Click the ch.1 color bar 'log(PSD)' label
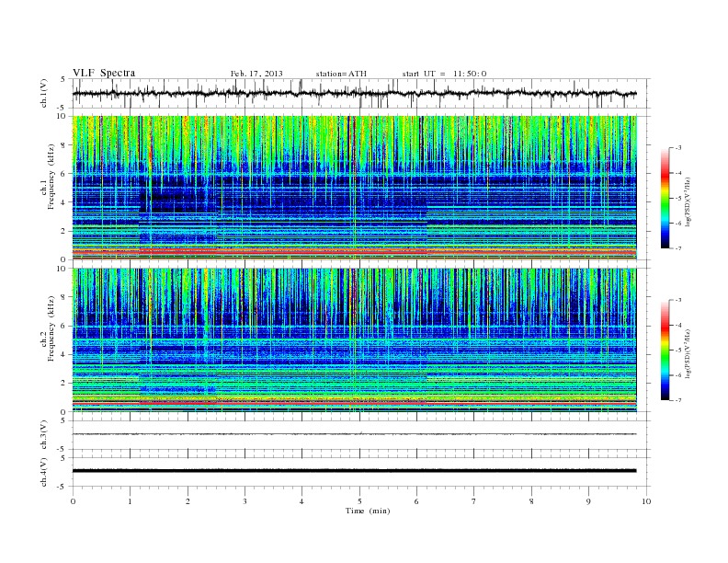This screenshot has width=728, height=563. tap(688, 201)
